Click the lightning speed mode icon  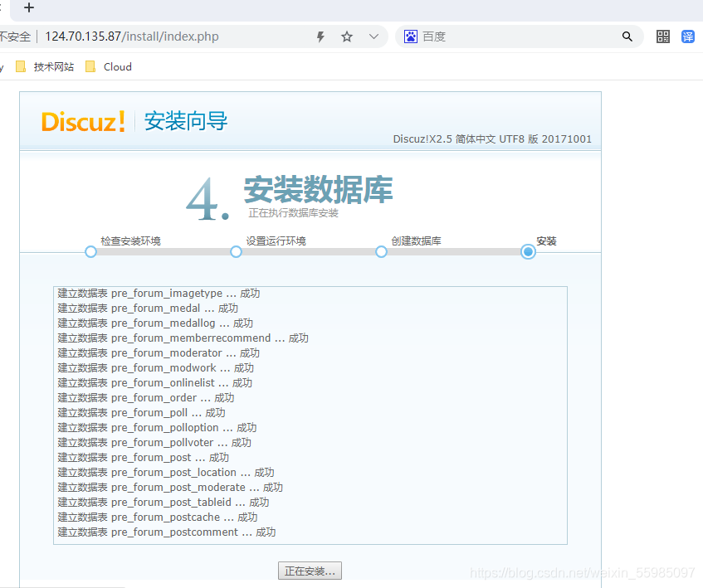[x=320, y=36]
